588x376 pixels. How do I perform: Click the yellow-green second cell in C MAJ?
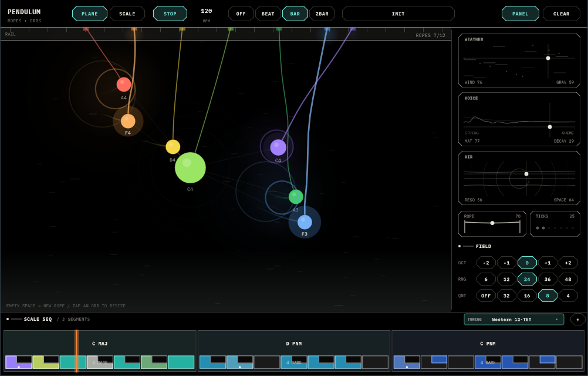pos(46,362)
